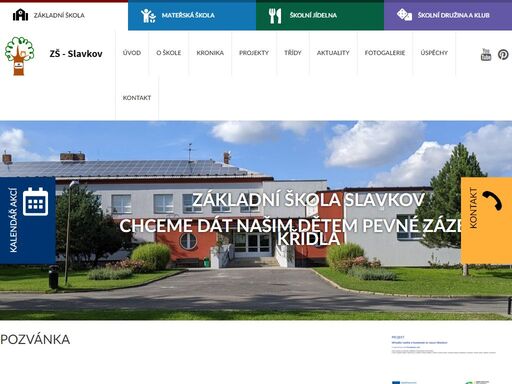Open the Pinterest icon
This screenshot has height=384, width=512.
[503, 54]
